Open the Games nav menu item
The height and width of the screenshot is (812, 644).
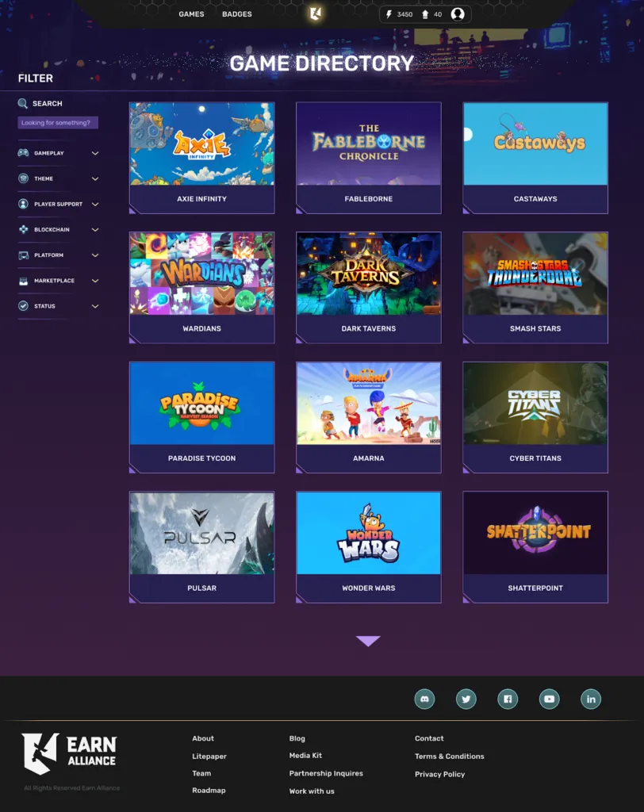191,14
